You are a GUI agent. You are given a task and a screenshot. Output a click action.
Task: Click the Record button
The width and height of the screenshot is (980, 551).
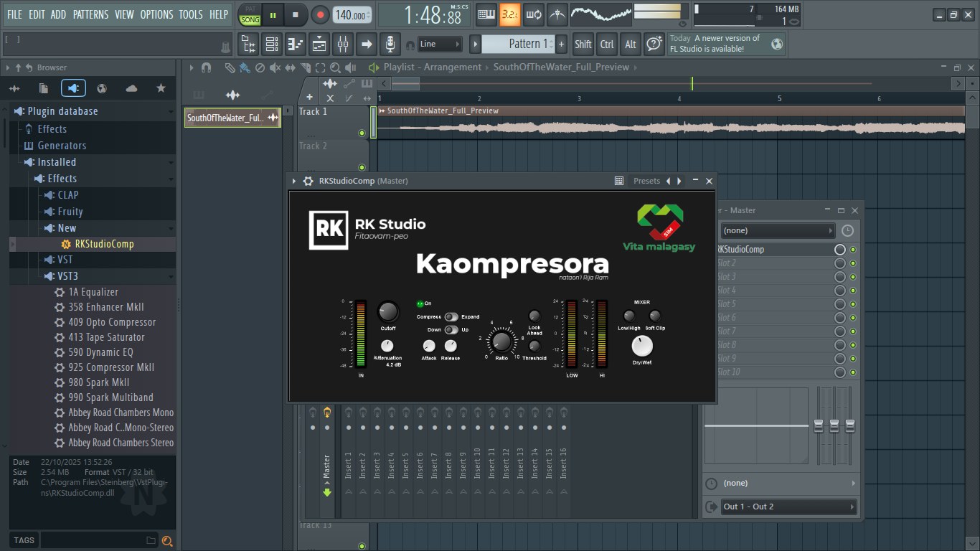320,14
